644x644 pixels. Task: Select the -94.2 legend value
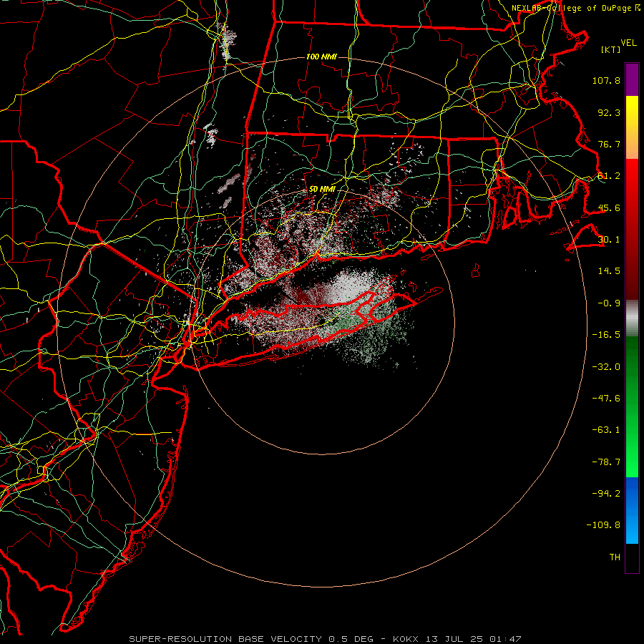point(606,493)
